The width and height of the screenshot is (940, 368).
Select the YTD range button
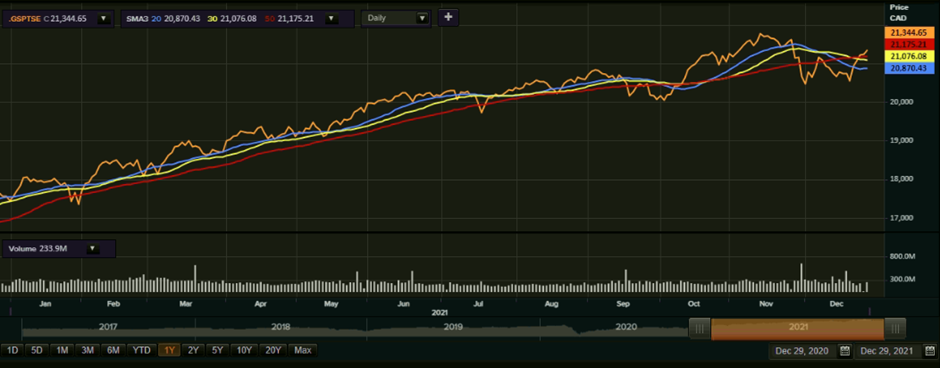pyautogui.click(x=141, y=350)
